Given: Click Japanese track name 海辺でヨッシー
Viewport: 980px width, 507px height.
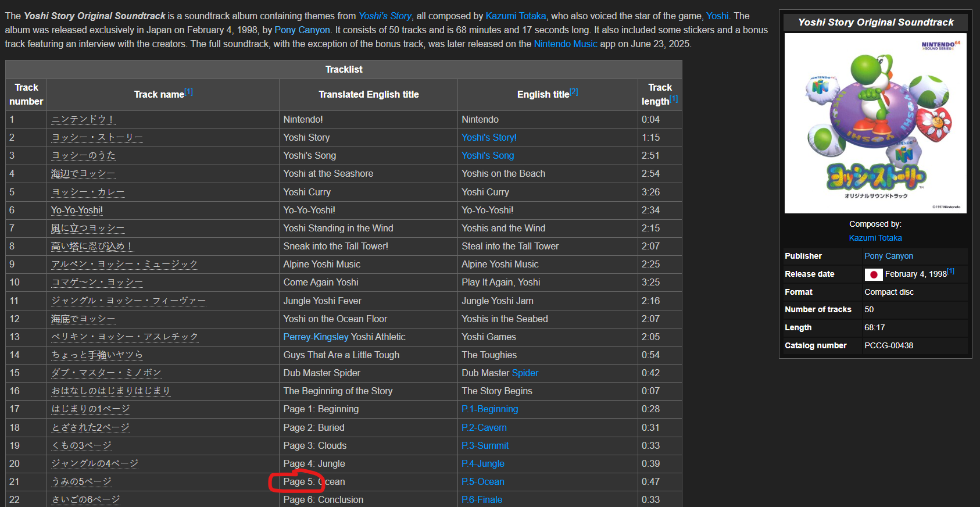Looking at the screenshot, I should [83, 173].
